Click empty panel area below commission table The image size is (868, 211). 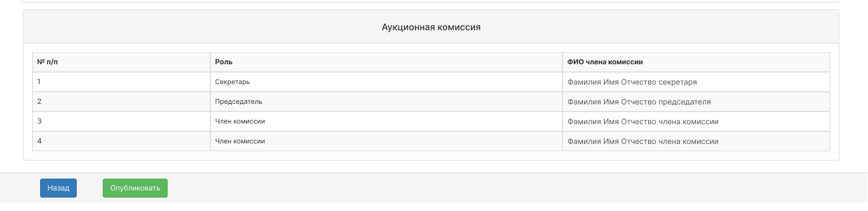(x=431, y=156)
